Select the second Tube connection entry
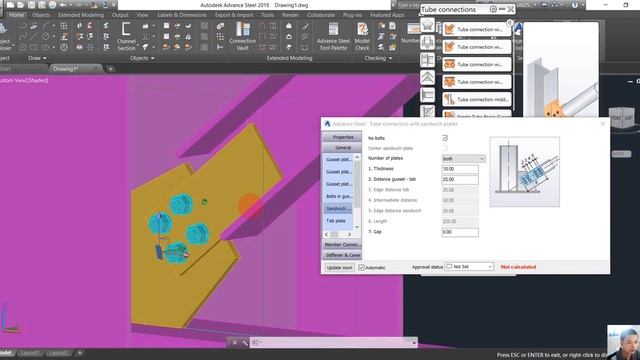The height and width of the screenshot is (360, 640). point(477,47)
